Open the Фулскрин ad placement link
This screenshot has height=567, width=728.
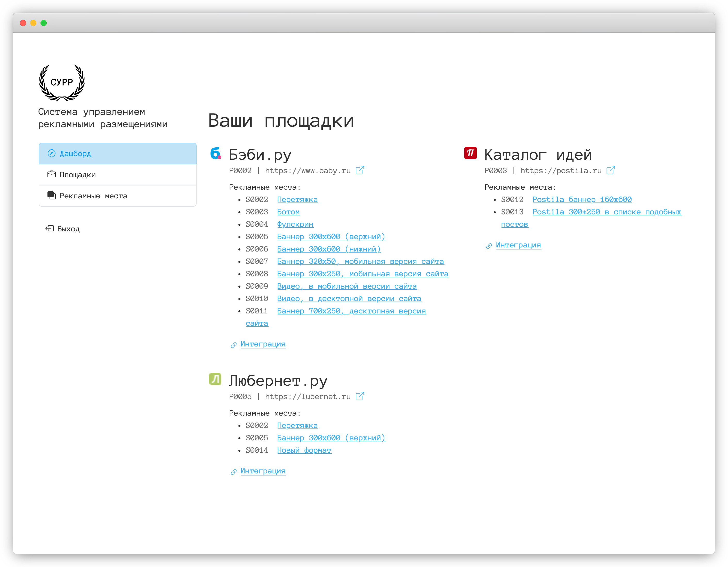click(295, 224)
